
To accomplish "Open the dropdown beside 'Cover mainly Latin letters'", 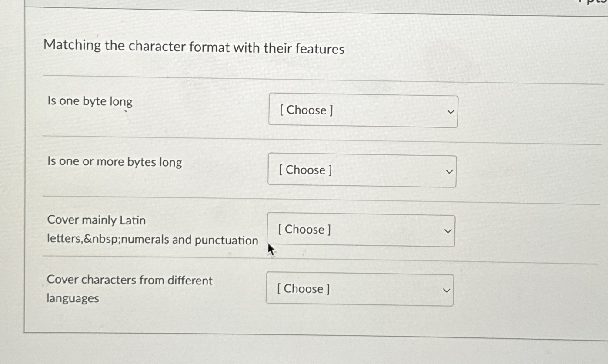I will click(x=361, y=230).
